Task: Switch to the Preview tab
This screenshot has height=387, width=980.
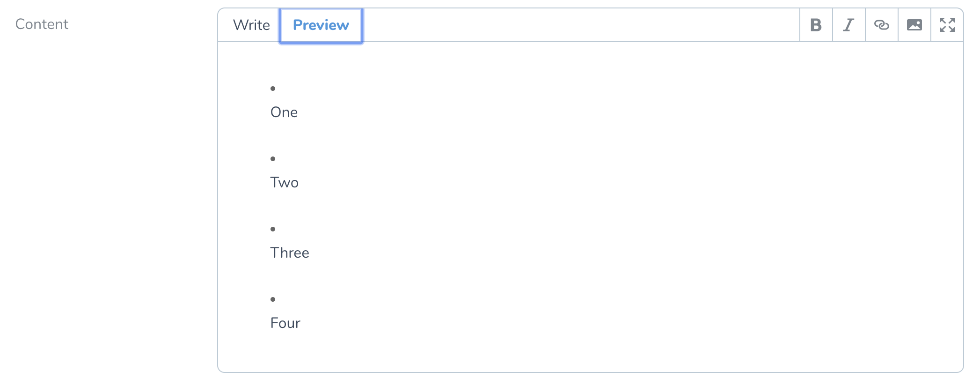Action: pyautogui.click(x=321, y=25)
